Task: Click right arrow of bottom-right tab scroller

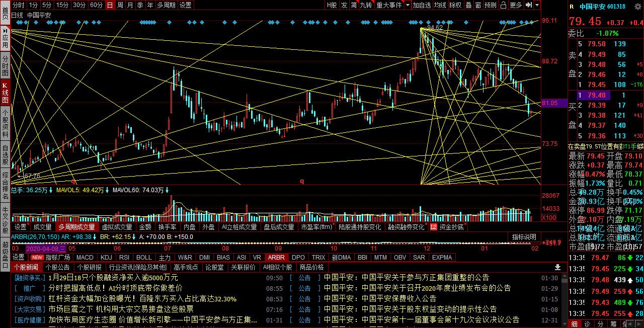Action: pos(639,324)
